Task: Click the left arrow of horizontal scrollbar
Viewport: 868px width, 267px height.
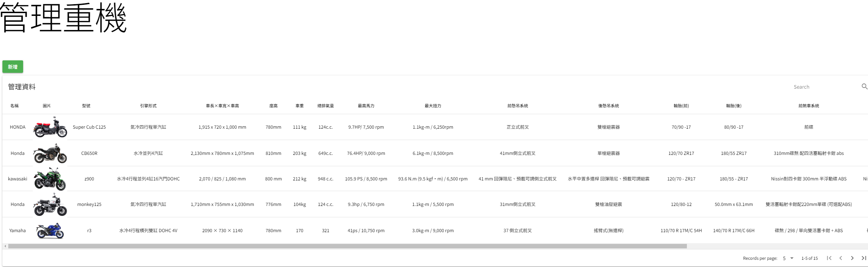Action: [5, 246]
